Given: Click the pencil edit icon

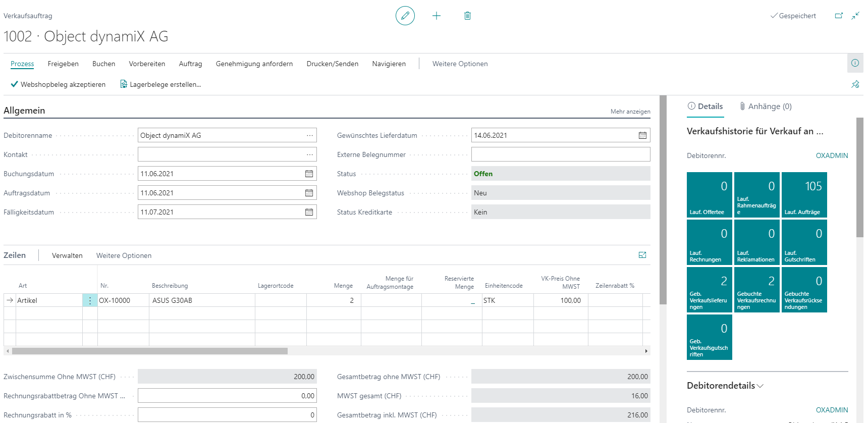Looking at the screenshot, I should click(x=405, y=16).
